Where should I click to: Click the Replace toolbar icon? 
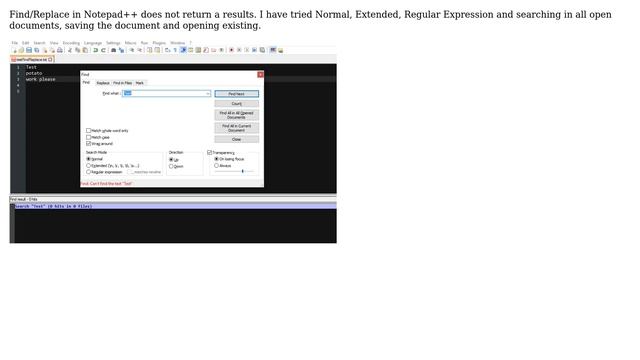121,50
